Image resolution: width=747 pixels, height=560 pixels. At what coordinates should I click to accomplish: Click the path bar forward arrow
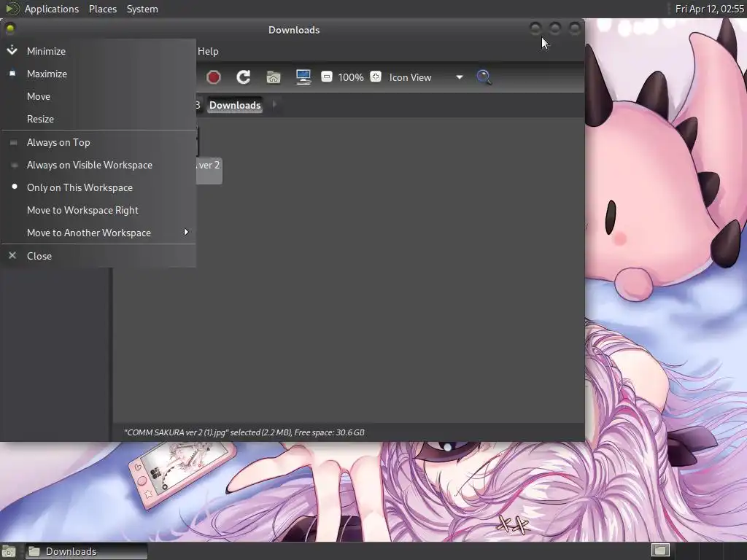pos(274,105)
